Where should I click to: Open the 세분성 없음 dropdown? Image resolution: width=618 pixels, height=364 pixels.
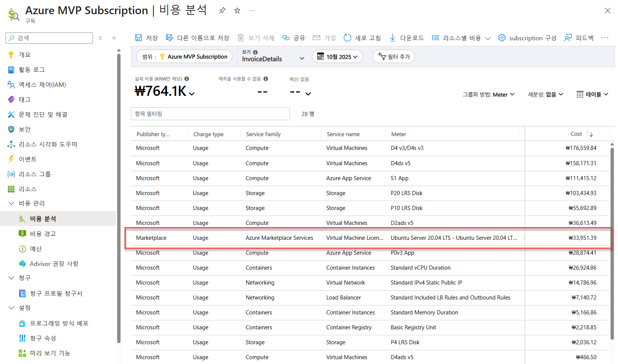pyautogui.click(x=545, y=95)
